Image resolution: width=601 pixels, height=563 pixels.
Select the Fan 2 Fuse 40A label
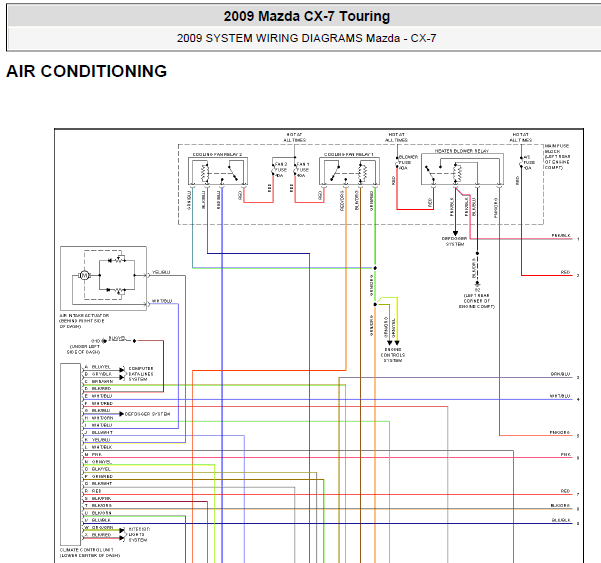[x=281, y=170]
